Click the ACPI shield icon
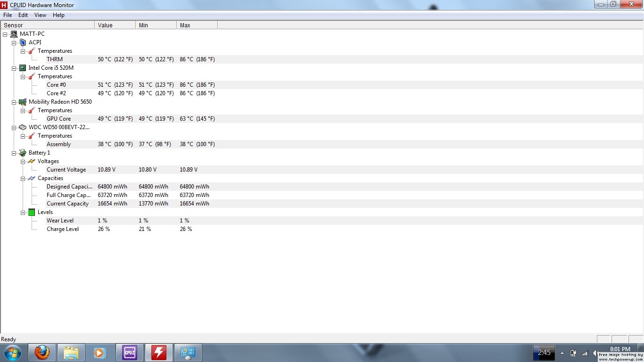644x362 pixels. pos(23,42)
